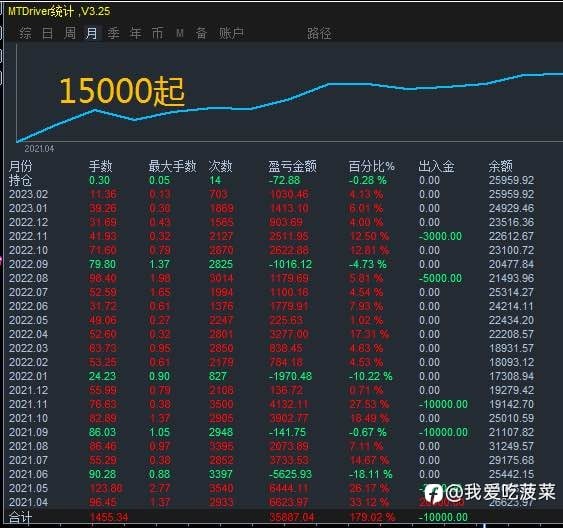Open the M tab
Screen dimensions: 563x528
point(180,33)
